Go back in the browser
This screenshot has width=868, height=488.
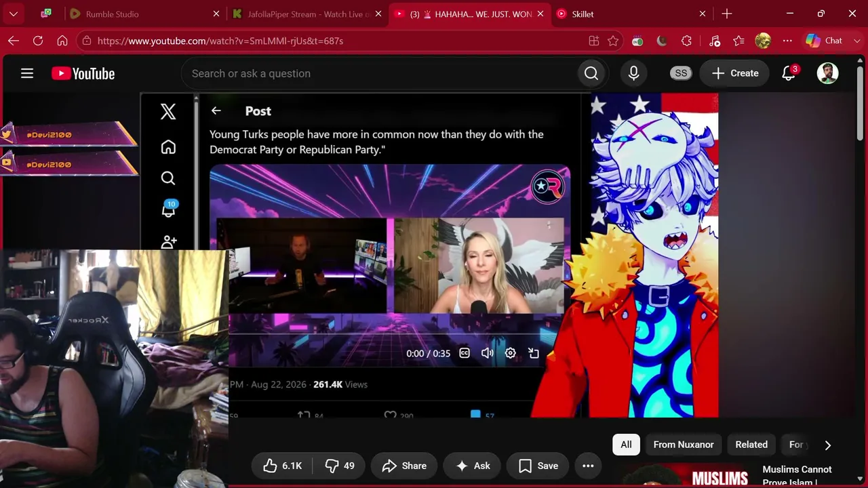14,41
